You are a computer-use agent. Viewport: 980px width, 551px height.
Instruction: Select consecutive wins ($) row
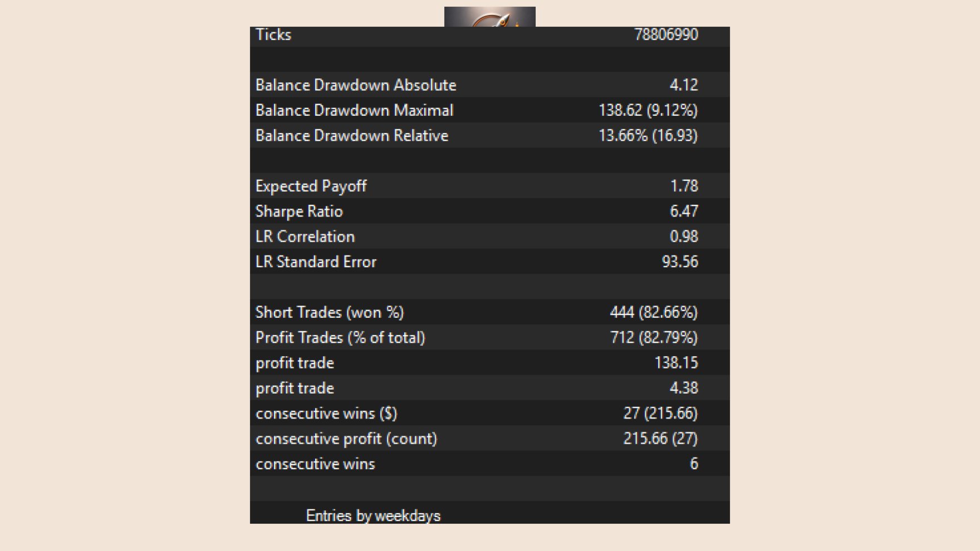coord(489,414)
